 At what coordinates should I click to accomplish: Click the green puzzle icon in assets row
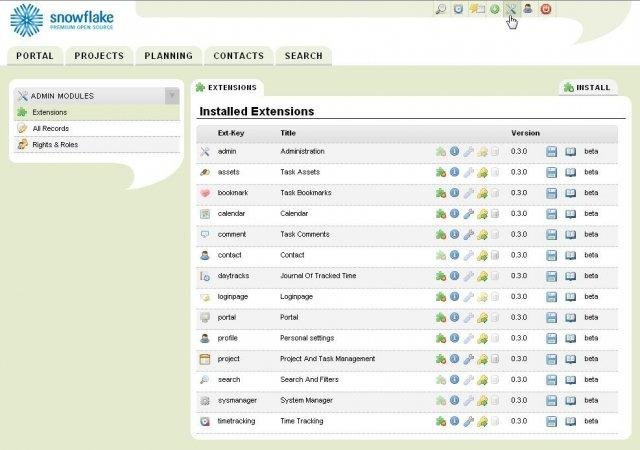pyautogui.click(x=440, y=172)
